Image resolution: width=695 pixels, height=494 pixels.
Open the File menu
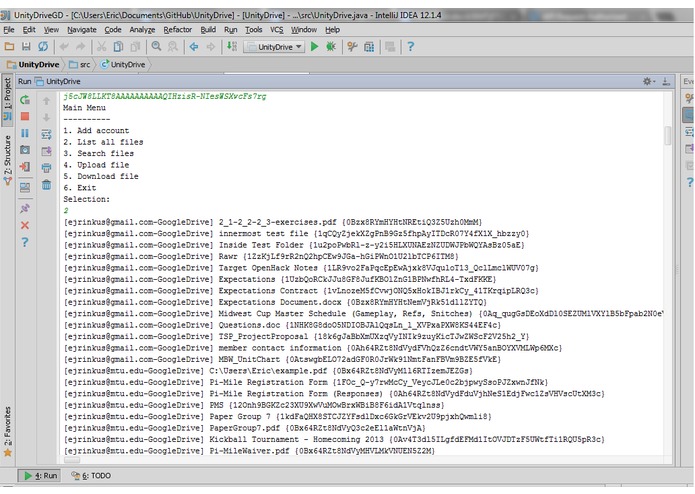point(9,30)
